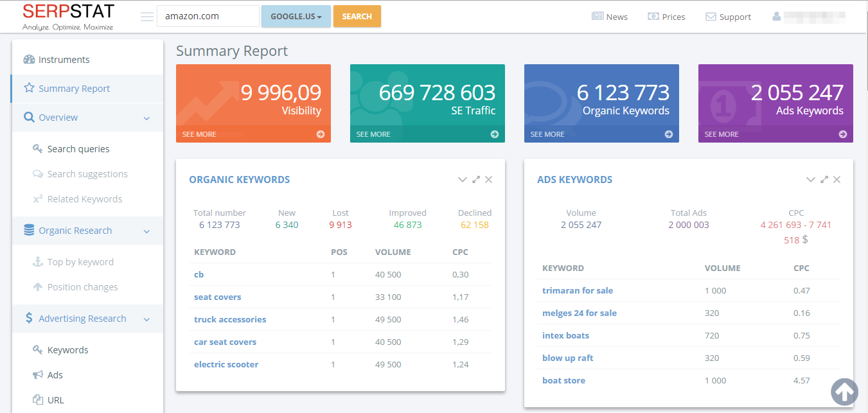868x413 pixels.
Task: Open the 'truck accessories' keyword link
Action: click(x=230, y=319)
